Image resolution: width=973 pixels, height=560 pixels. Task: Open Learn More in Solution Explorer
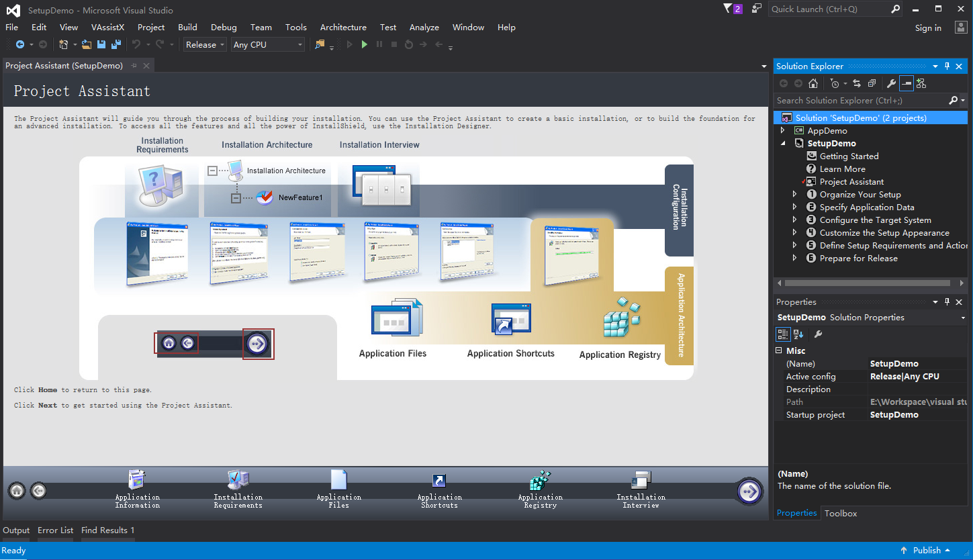point(842,169)
